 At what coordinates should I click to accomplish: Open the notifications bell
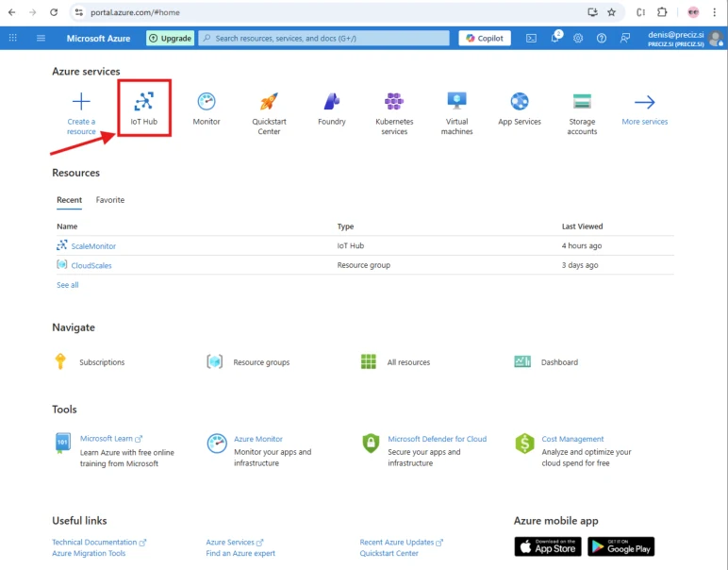[x=555, y=38]
